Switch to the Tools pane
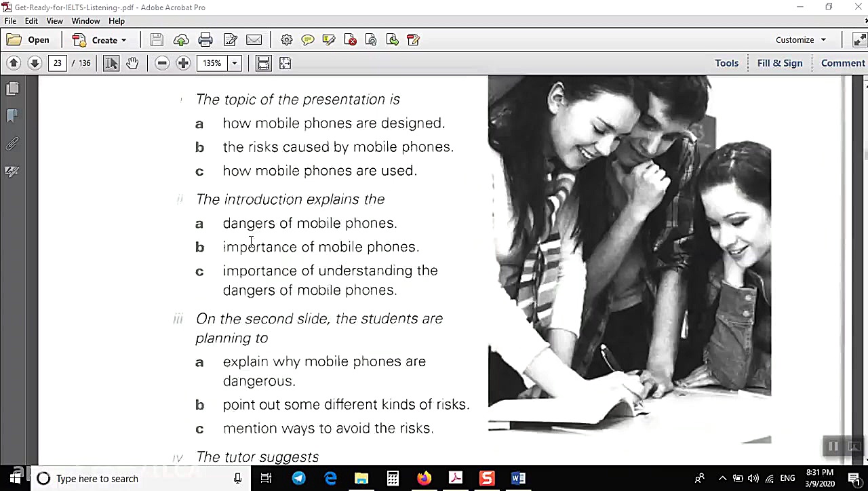Viewport: 868px width, 491px height. click(x=726, y=63)
